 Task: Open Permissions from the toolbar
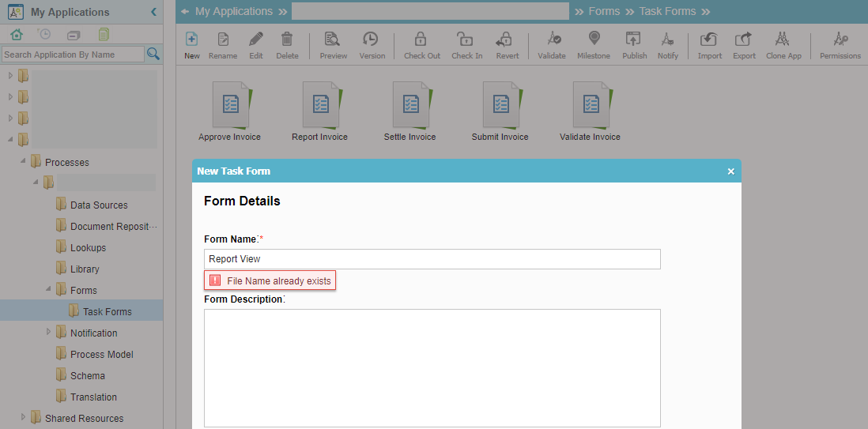click(840, 40)
